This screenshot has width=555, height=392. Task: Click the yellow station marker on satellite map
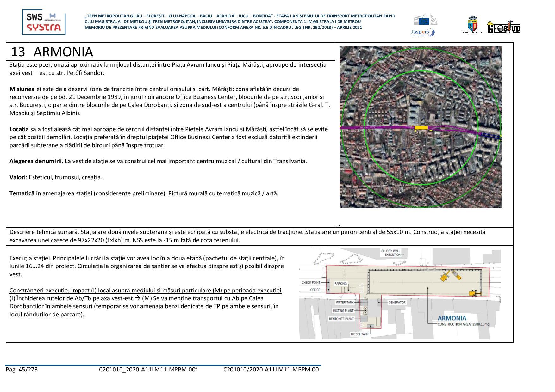tap(421, 128)
